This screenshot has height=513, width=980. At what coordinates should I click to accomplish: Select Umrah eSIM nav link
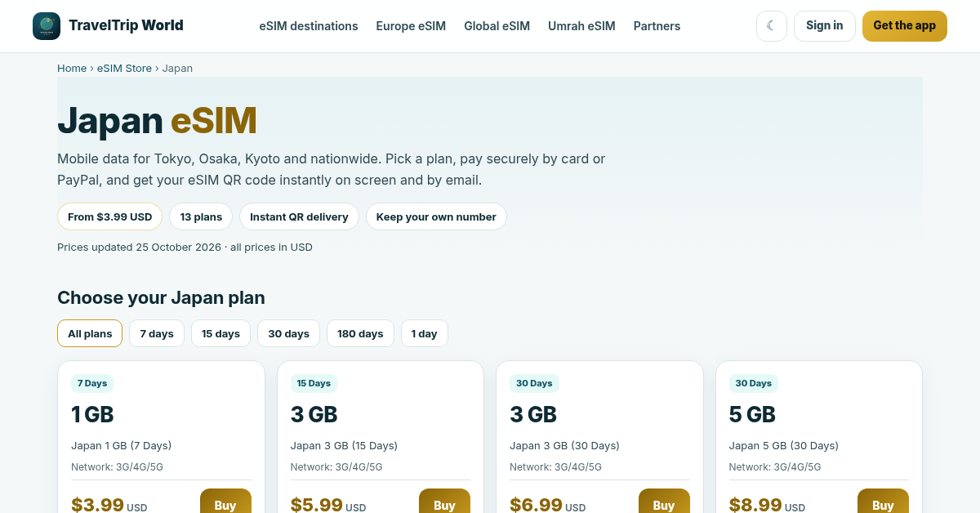coord(581,26)
